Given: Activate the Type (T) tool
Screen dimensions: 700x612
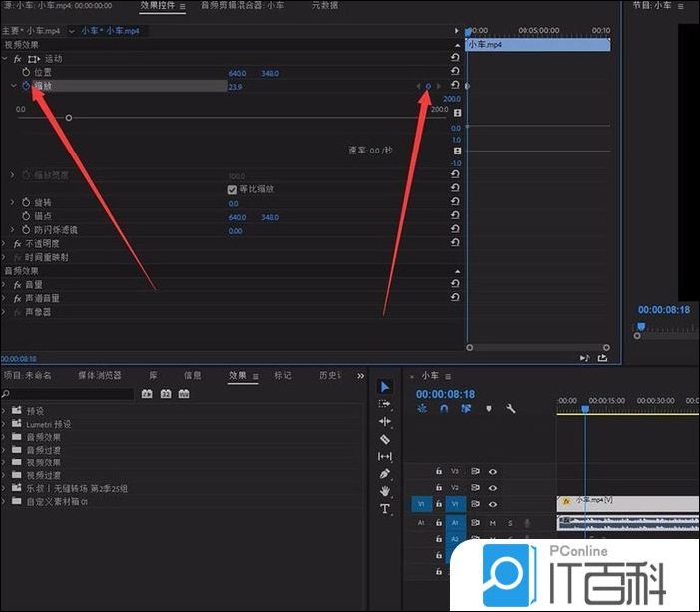Looking at the screenshot, I should (x=385, y=508).
